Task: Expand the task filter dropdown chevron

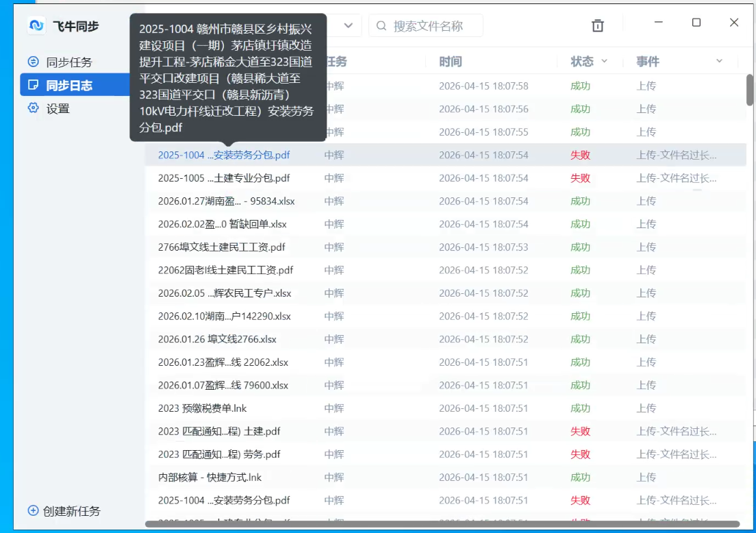Action: pyautogui.click(x=348, y=25)
